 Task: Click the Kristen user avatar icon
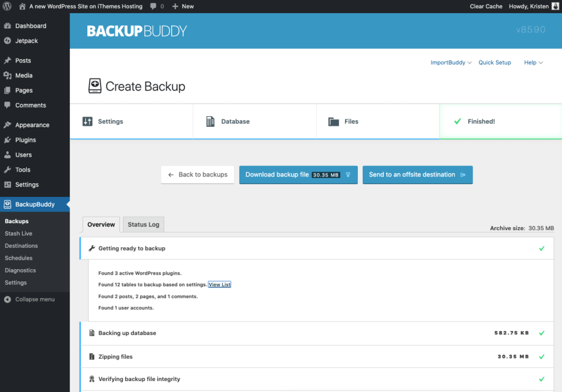(555, 6)
